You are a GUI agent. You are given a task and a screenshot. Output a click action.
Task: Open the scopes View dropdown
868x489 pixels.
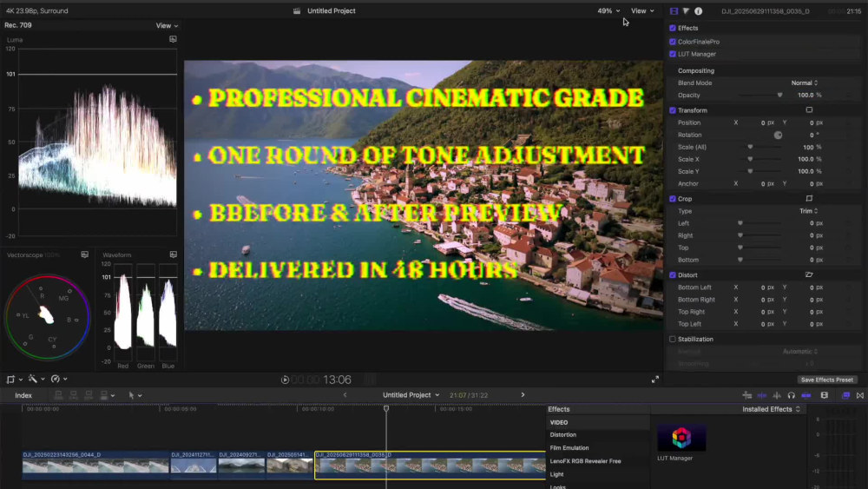[167, 25]
